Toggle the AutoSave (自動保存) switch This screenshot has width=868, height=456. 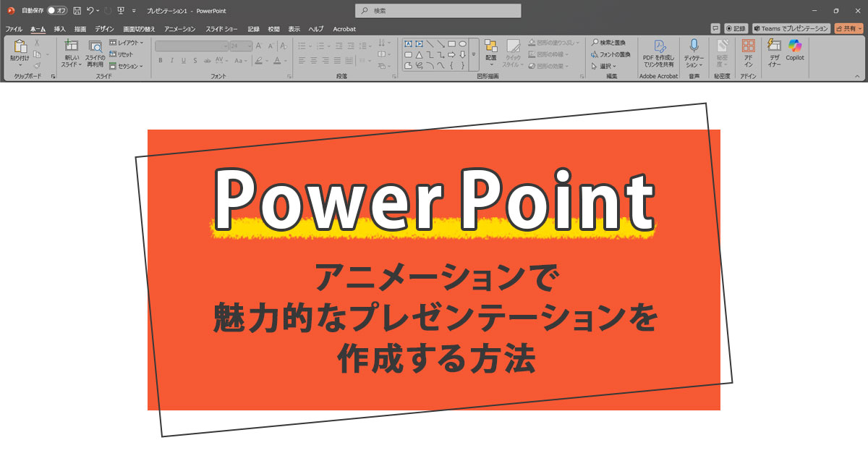[x=56, y=11]
